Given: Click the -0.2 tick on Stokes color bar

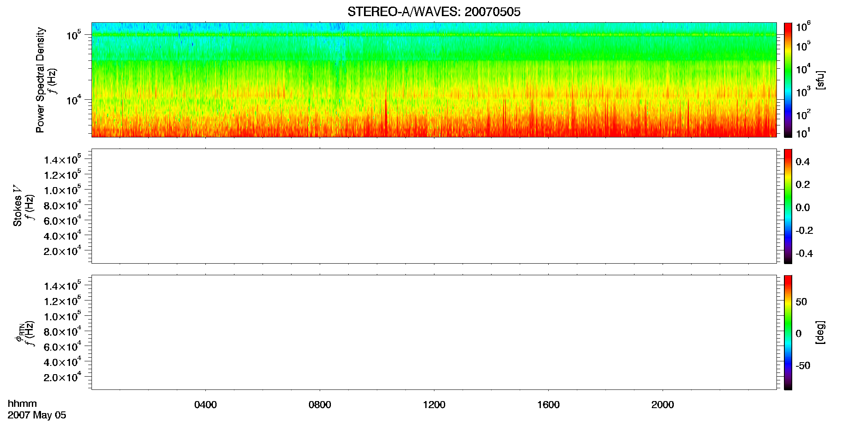Looking at the screenshot, I should (804, 231).
